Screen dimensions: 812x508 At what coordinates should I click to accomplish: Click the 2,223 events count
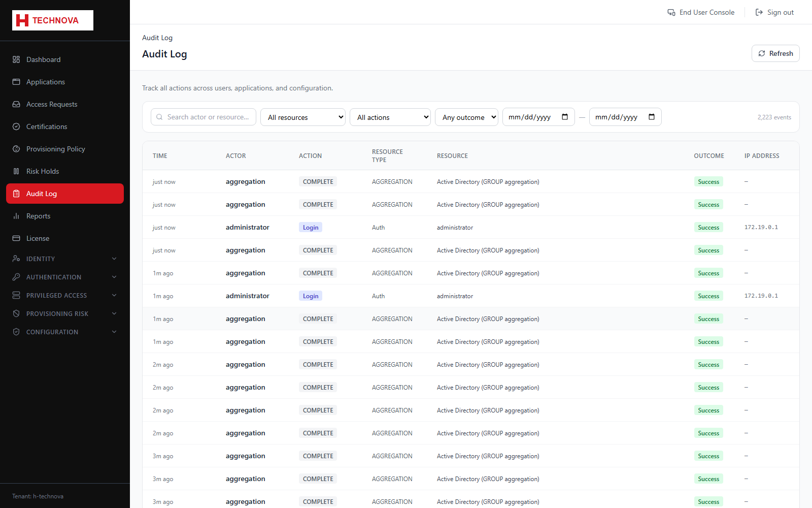coord(774,117)
